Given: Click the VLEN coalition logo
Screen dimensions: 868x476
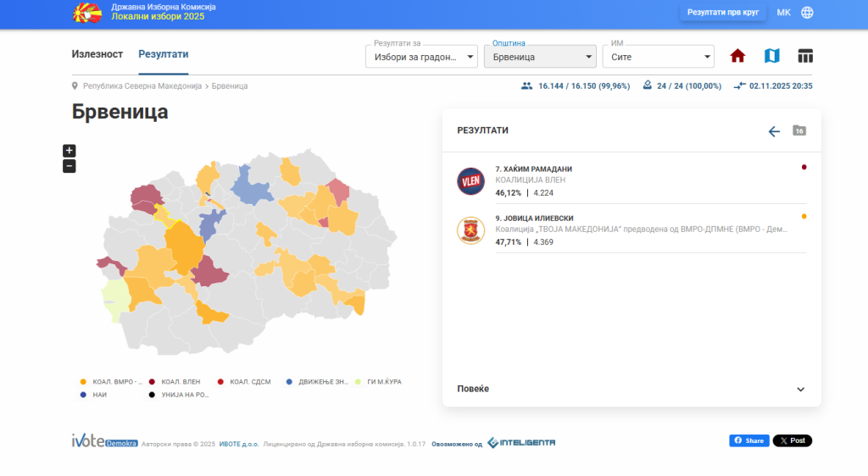Looking at the screenshot, I should (470, 181).
